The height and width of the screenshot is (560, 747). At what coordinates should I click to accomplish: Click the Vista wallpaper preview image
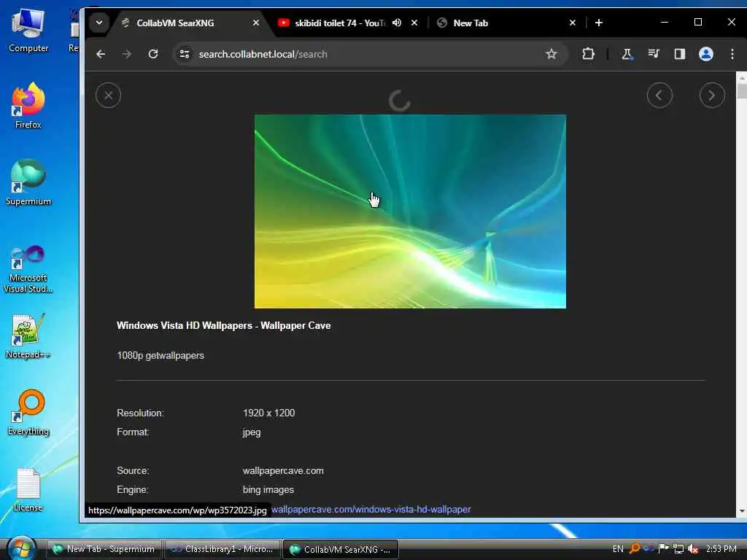410,211
